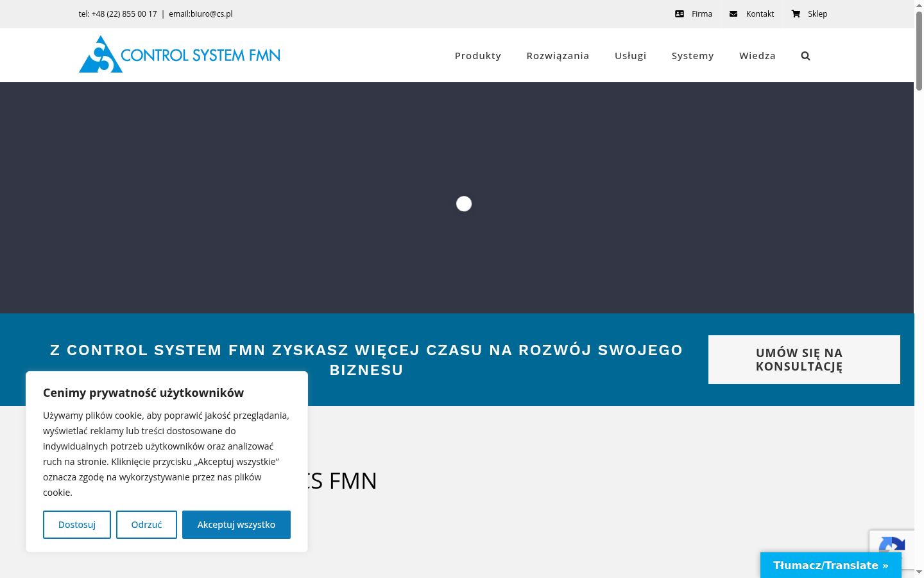The width and height of the screenshot is (924, 578).
Task: Click the Umów się na konsultację button
Action: tap(804, 360)
